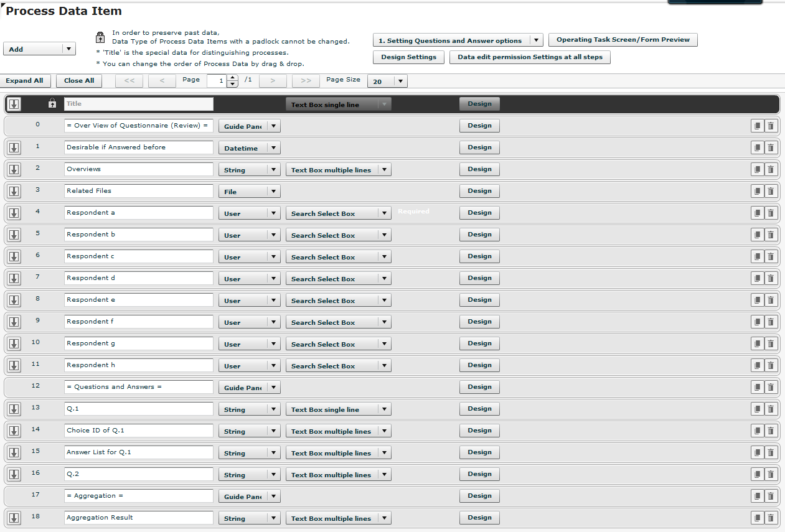Image resolution: width=785 pixels, height=532 pixels.
Task: Open Operating Task Screen/Form Preview
Action: [623, 39]
